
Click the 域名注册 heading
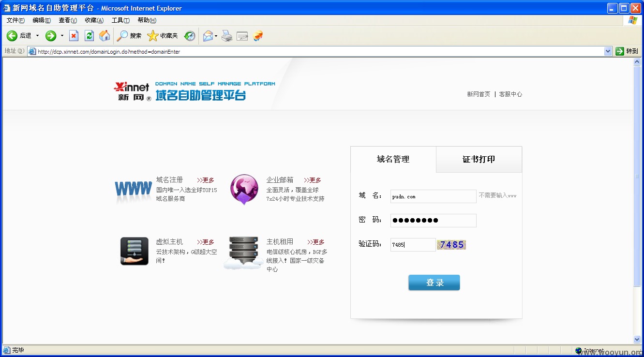click(x=169, y=180)
